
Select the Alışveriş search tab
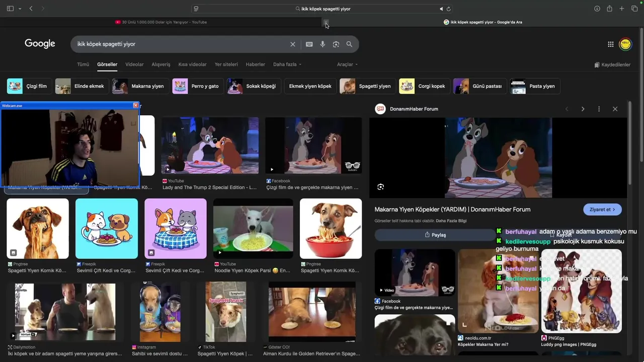click(161, 64)
